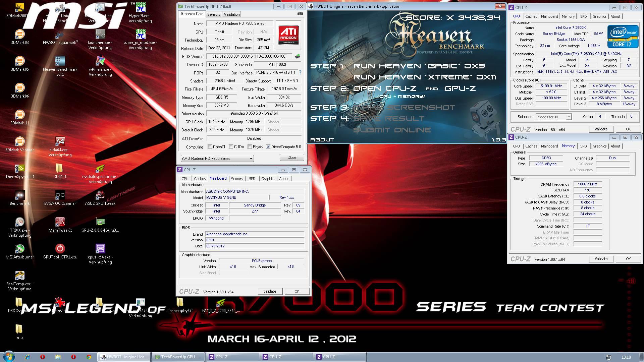Open Windows Start menu
This screenshot has width=644, height=362.
(9, 356)
